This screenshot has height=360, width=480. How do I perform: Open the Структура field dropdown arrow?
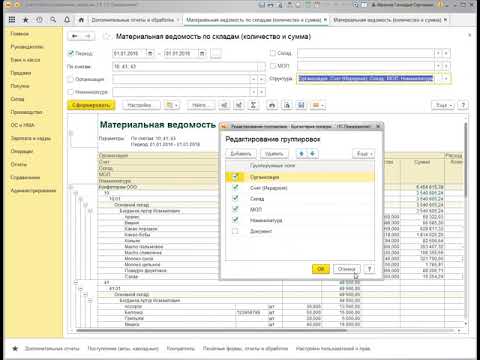446,79
